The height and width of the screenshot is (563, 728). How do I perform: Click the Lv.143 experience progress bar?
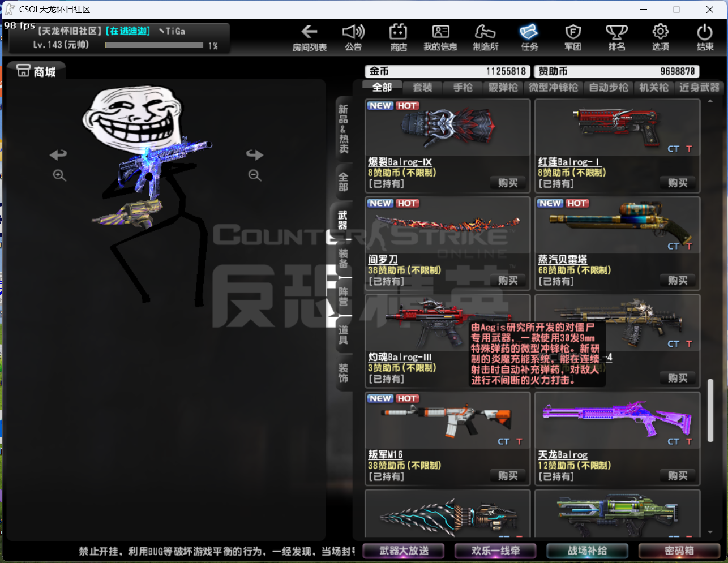tap(154, 45)
